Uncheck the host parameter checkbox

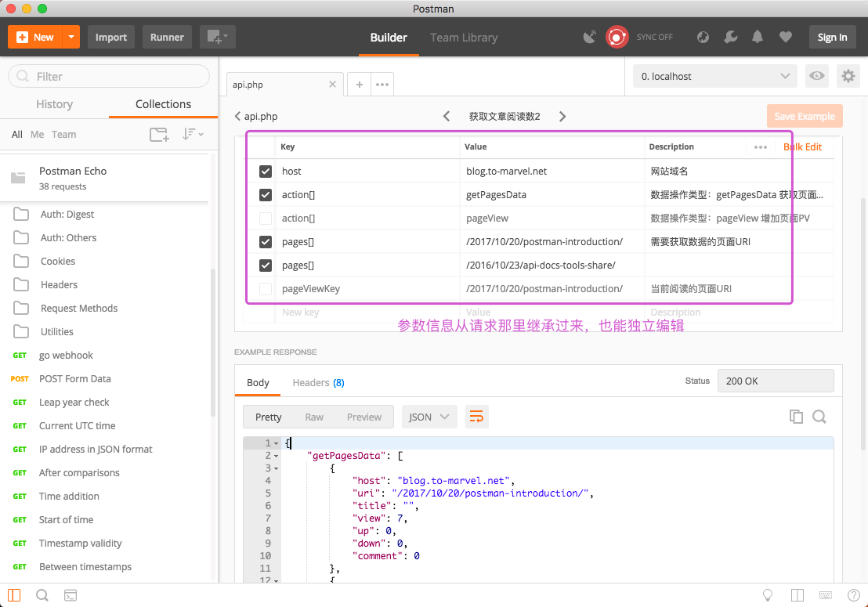pyautogui.click(x=266, y=172)
